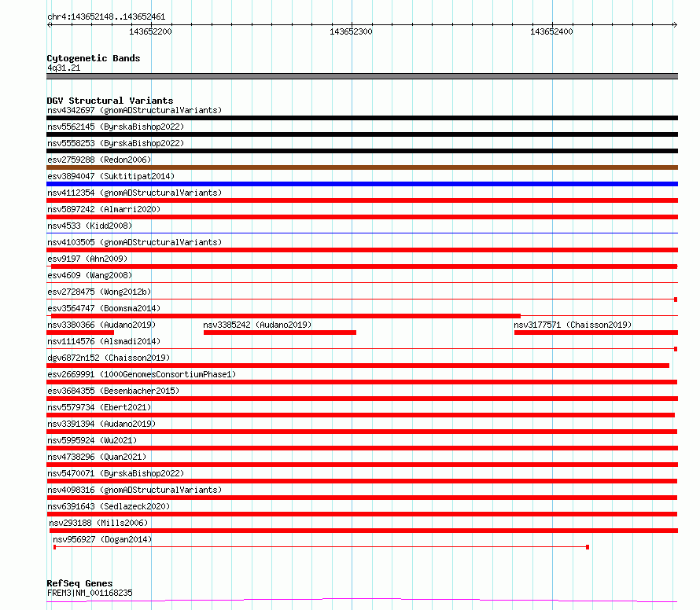
Task: Open variant nsv5558253 (ByrskaBishop2022)
Action: point(116,143)
